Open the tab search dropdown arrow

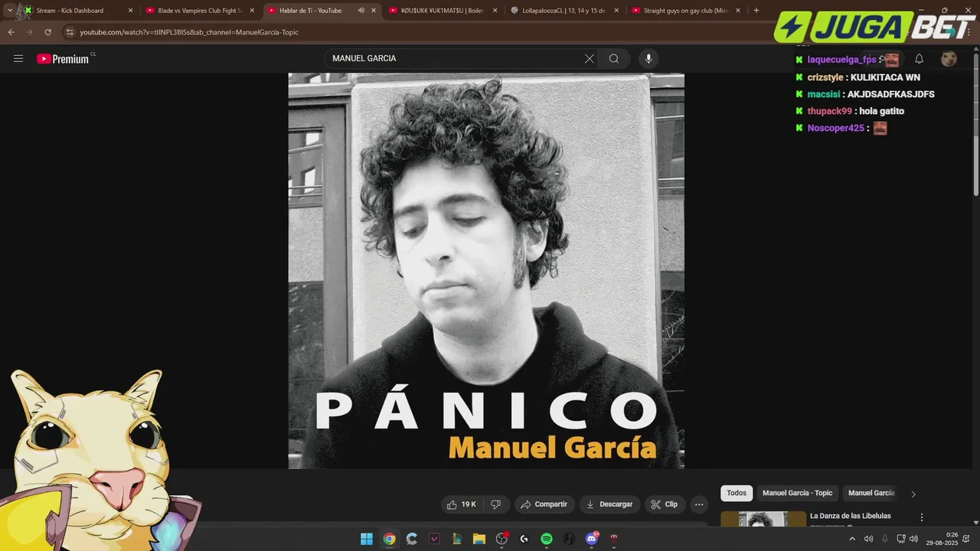click(x=9, y=11)
